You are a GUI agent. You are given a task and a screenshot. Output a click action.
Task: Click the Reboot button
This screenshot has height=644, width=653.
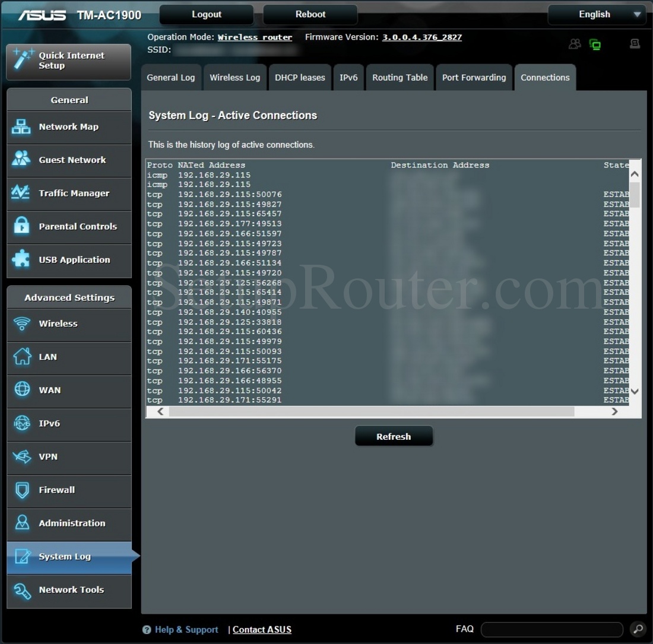coord(310,14)
